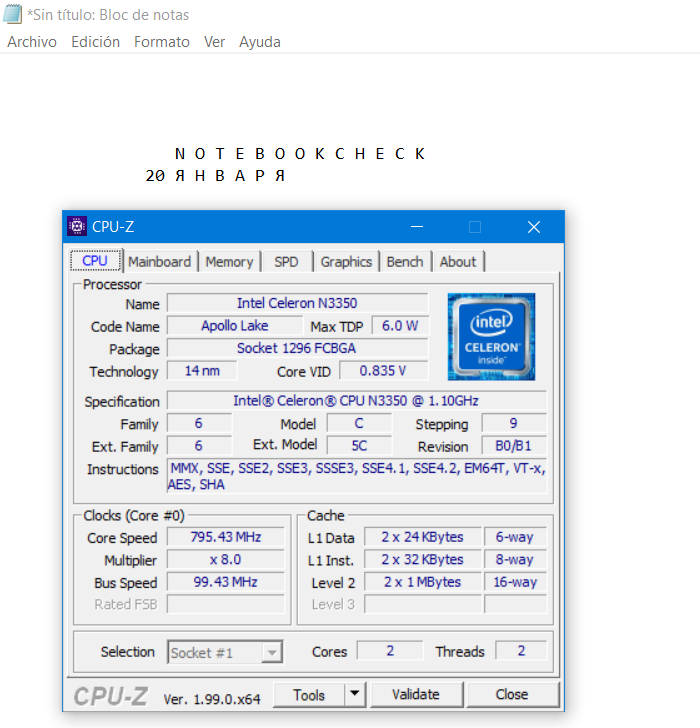Click the empty Rated FSB field

click(226, 604)
